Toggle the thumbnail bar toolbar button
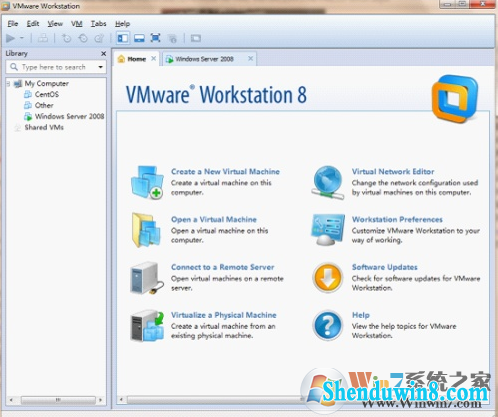Screen dimensions: 498x417 (x=139, y=38)
